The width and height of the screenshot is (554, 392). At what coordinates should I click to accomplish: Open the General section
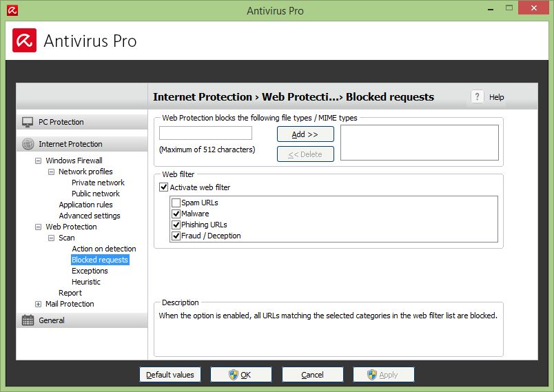coord(82,320)
